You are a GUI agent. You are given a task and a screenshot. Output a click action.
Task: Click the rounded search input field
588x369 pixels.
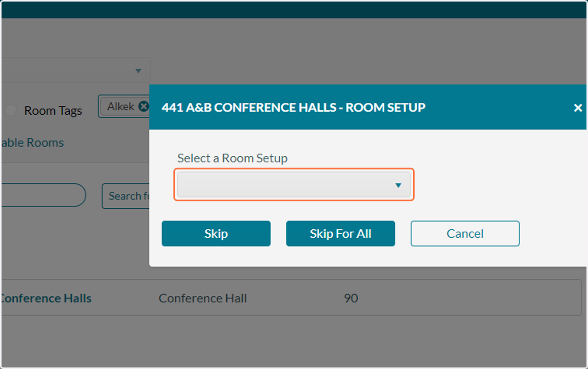44,195
